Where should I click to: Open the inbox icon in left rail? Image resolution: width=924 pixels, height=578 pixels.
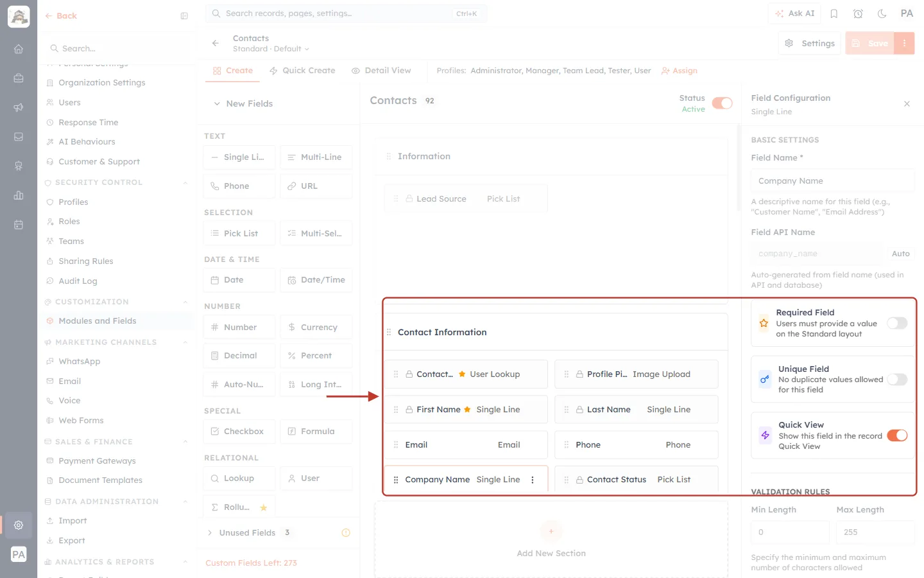(x=19, y=137)
